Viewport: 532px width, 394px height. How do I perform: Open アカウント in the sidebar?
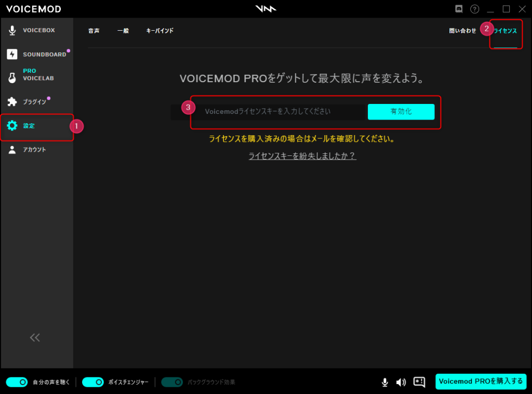coord(34,150)
